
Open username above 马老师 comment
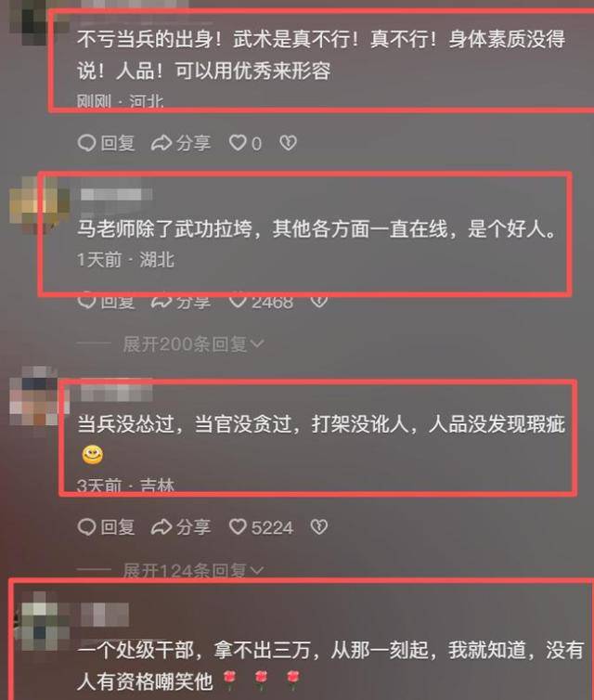click(x=116, y=195)
